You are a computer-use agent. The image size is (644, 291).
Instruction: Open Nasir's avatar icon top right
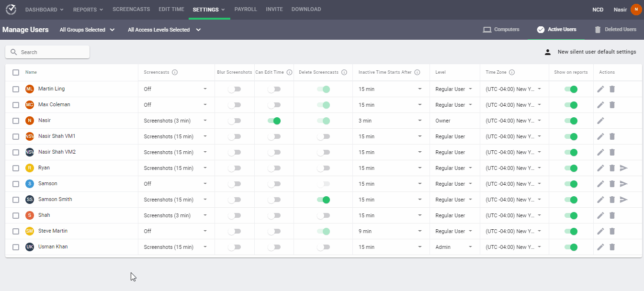point(636,9)
